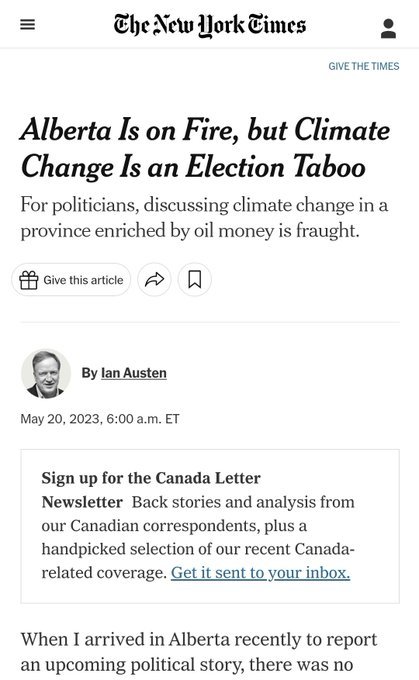Click the Give The Times link

point(363,66)
